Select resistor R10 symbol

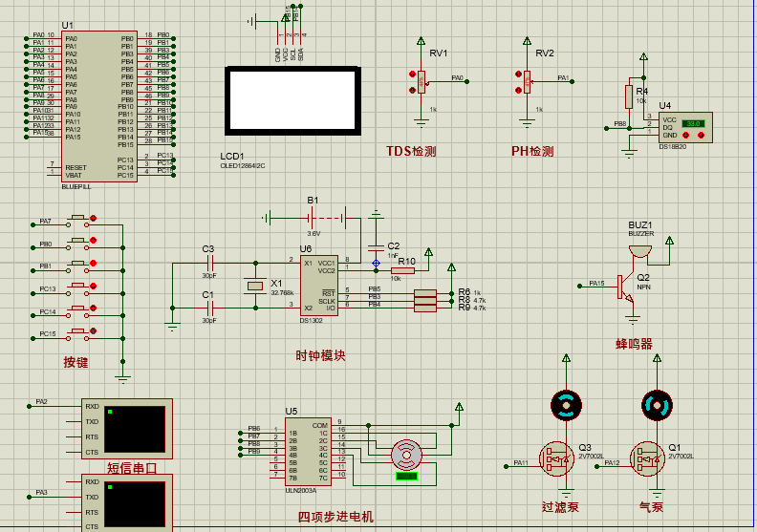(x=402, y=271)
